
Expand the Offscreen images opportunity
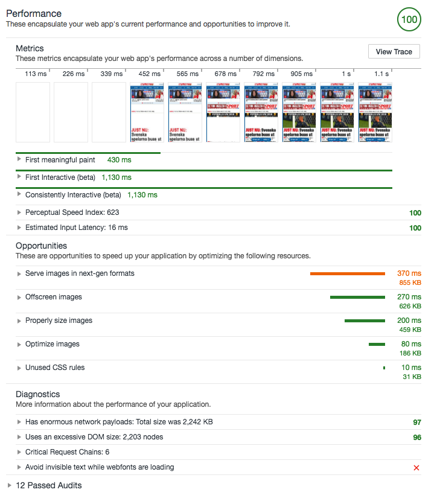coord(53,297)
